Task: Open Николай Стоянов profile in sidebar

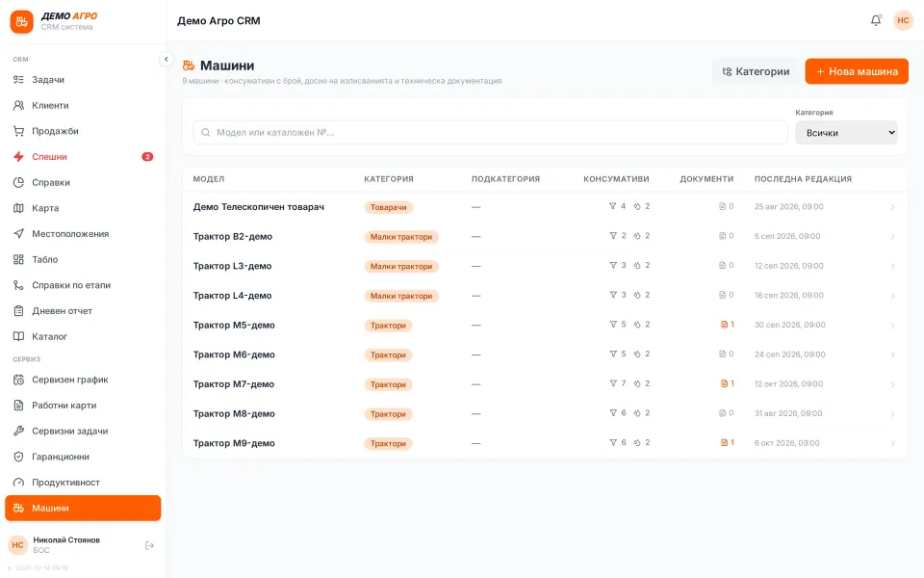Action: pos(66,545)
